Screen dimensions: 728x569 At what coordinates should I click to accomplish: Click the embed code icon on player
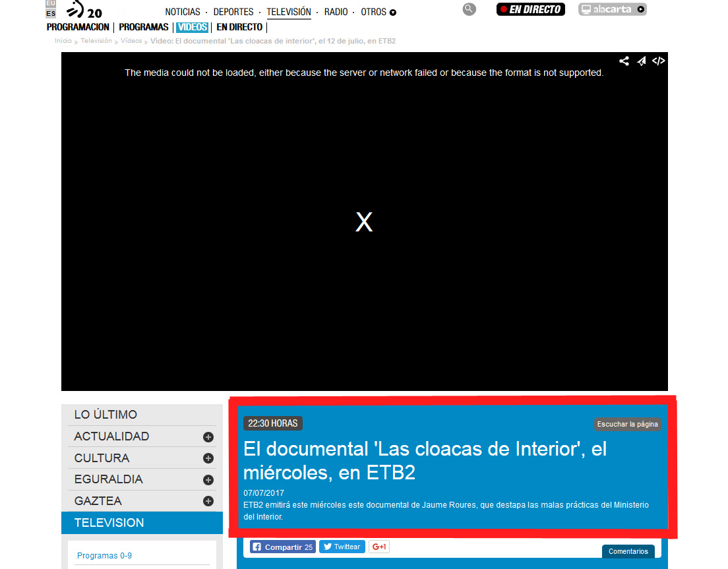click(x=658, y=61)
